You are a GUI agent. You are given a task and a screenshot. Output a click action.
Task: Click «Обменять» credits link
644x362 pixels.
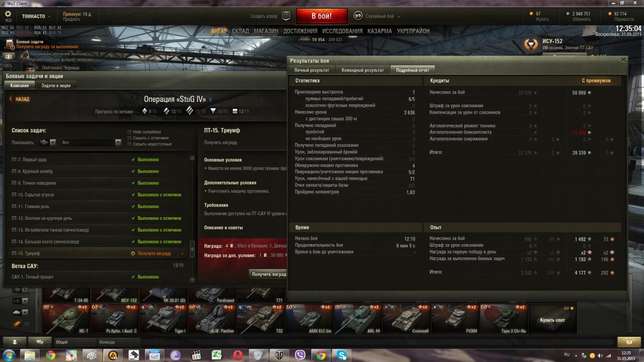(x=582, y=19)
